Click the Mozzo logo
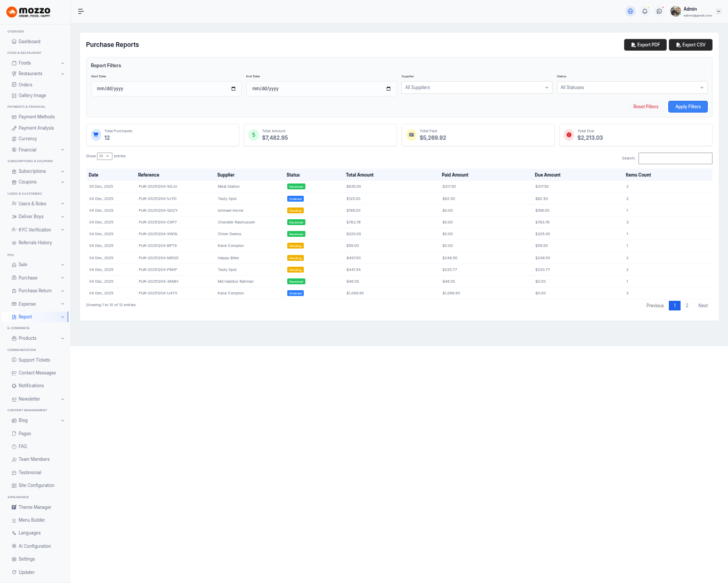Viewport: 728px width, 583px height. coord(29,12)
